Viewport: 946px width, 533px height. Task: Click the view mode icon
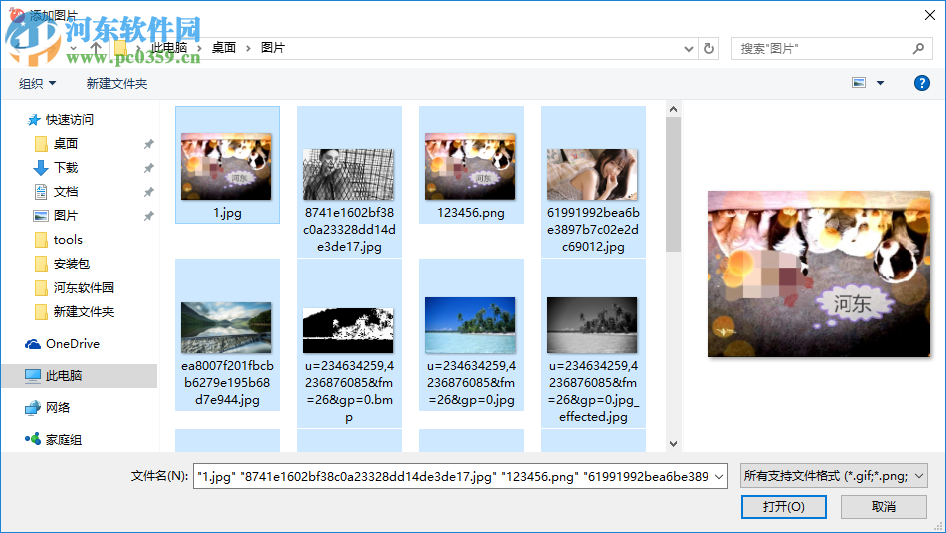click(859, 83)
